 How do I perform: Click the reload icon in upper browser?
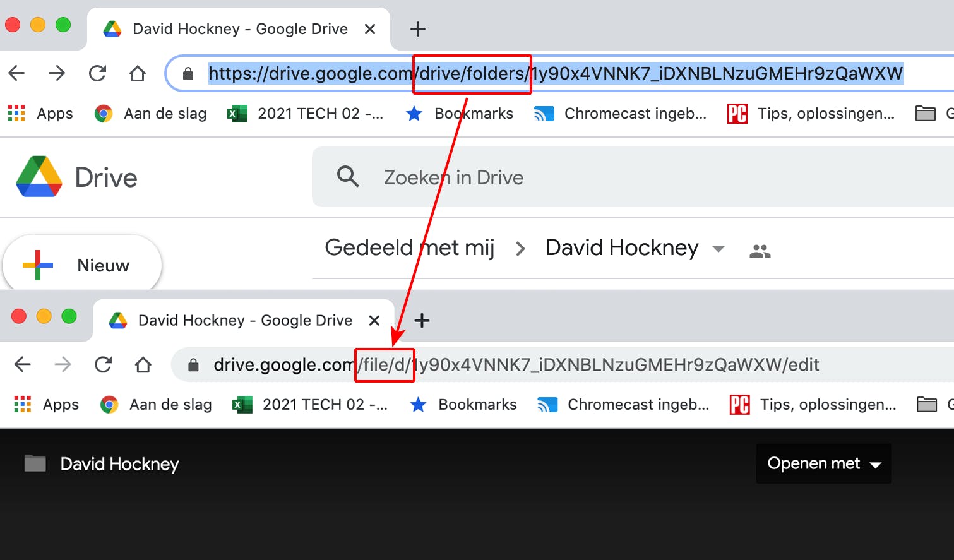pyautogui.click(x=97, y=73)
